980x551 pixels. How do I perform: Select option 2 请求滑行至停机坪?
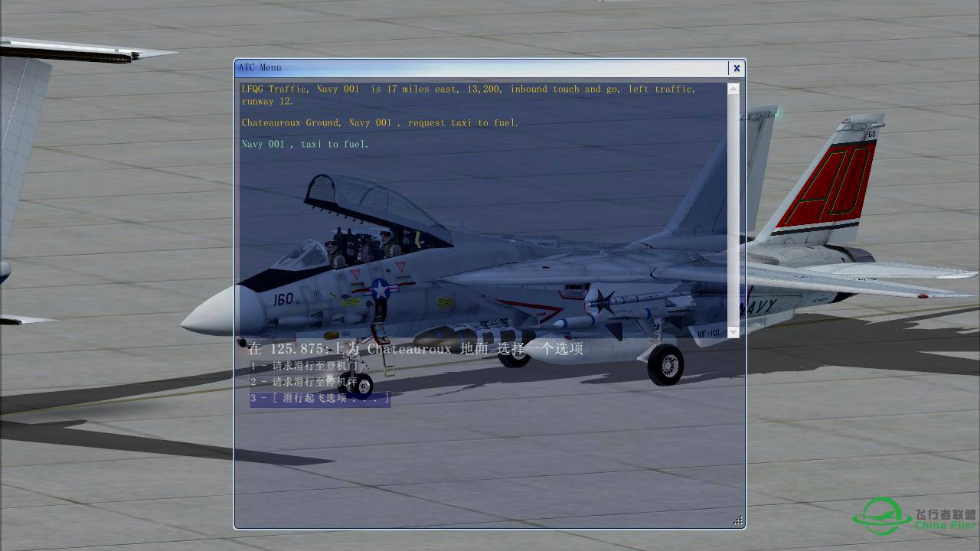pyautogui.click(x=304, y=381)
